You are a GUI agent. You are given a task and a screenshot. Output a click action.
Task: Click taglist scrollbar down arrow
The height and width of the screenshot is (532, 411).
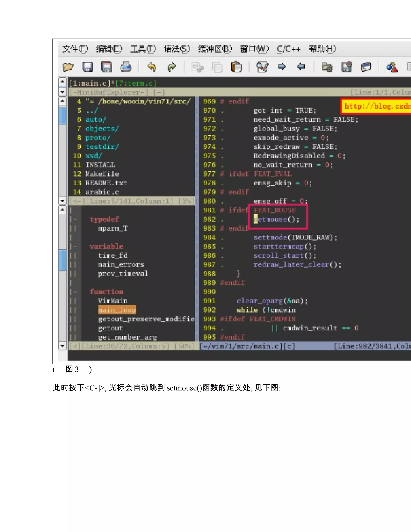[x=62, y=346]
